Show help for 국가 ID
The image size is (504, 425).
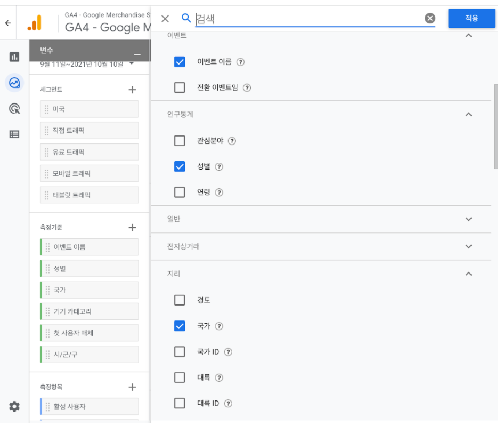point(228,352)
